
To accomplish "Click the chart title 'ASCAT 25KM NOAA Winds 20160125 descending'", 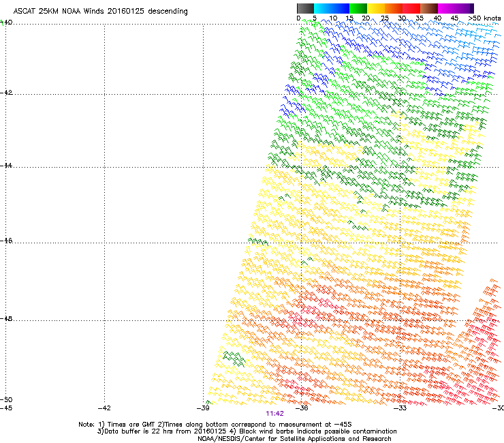I will point(100,12).
